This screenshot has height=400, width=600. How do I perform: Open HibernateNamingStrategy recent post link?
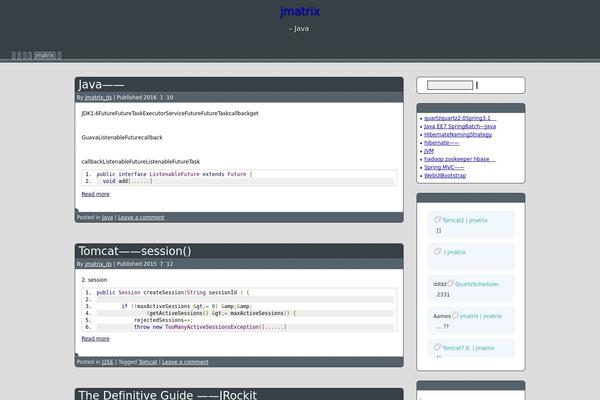[x=458, y=135]
